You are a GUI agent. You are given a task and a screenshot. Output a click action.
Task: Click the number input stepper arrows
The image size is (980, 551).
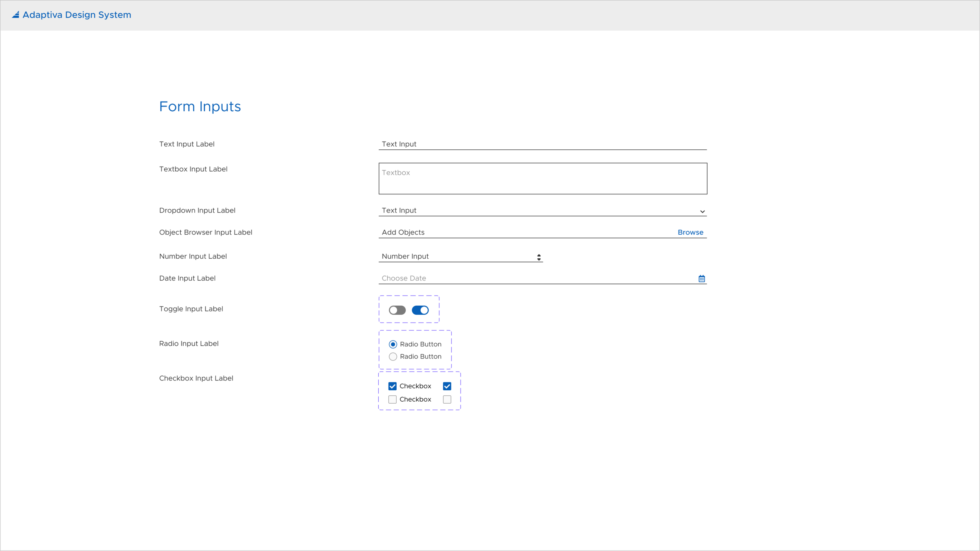click(x=539, y=257)
